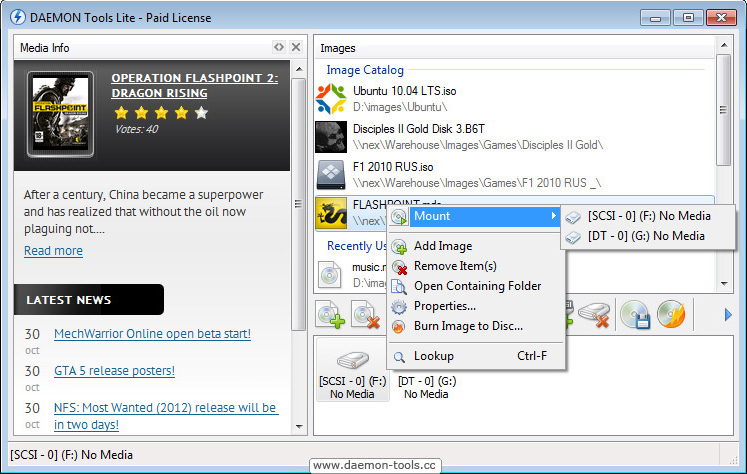
Task: Click the empty grey rating star
Action: tap(202, 113)
